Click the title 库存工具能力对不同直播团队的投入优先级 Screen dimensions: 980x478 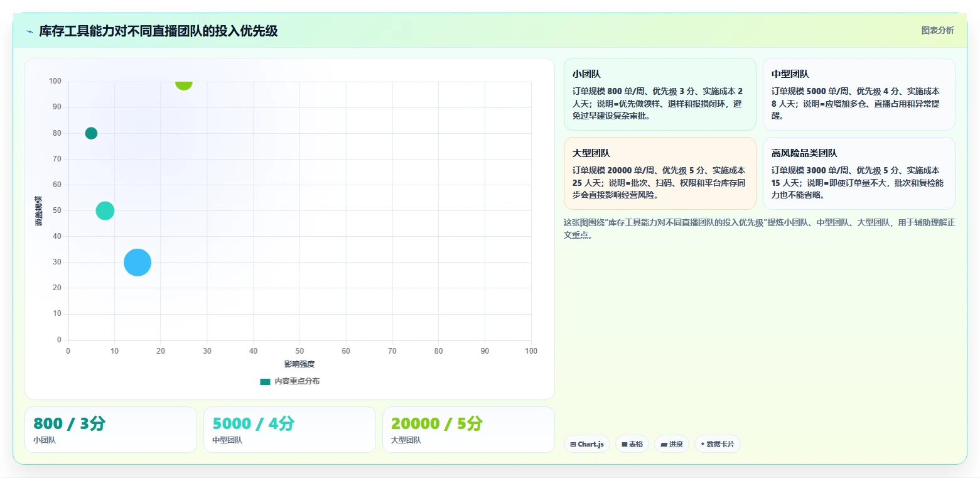[x=158, y=31]
